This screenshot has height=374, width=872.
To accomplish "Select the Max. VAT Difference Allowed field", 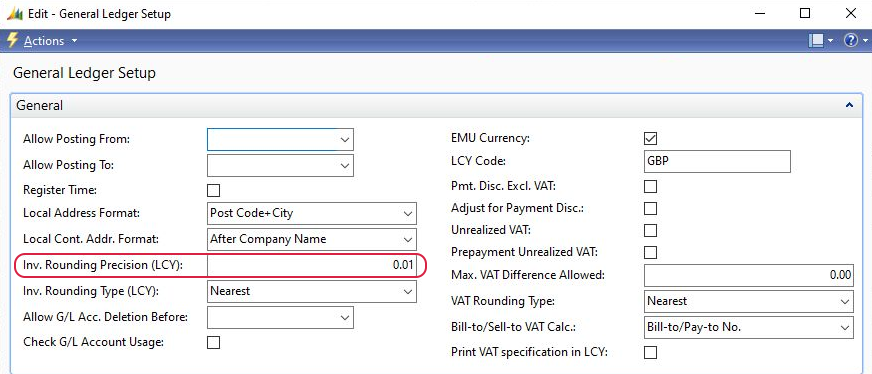I will tap(749, 275).
